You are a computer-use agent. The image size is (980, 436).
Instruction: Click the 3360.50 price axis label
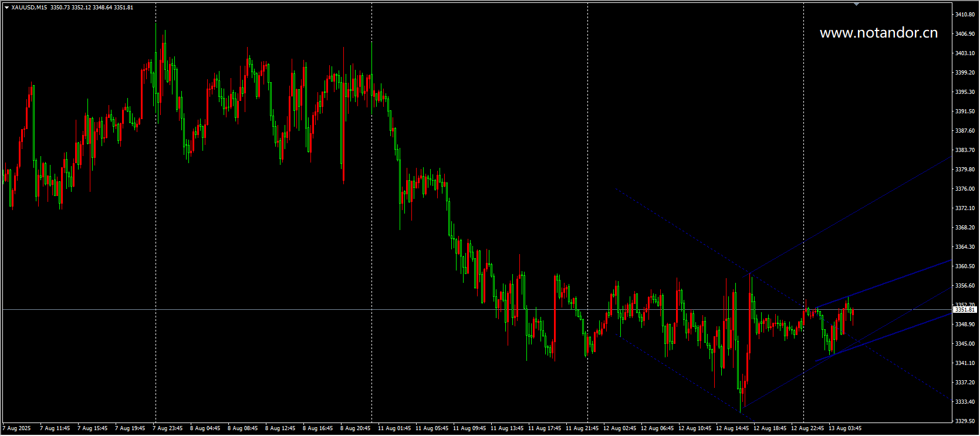click(965, 266)
